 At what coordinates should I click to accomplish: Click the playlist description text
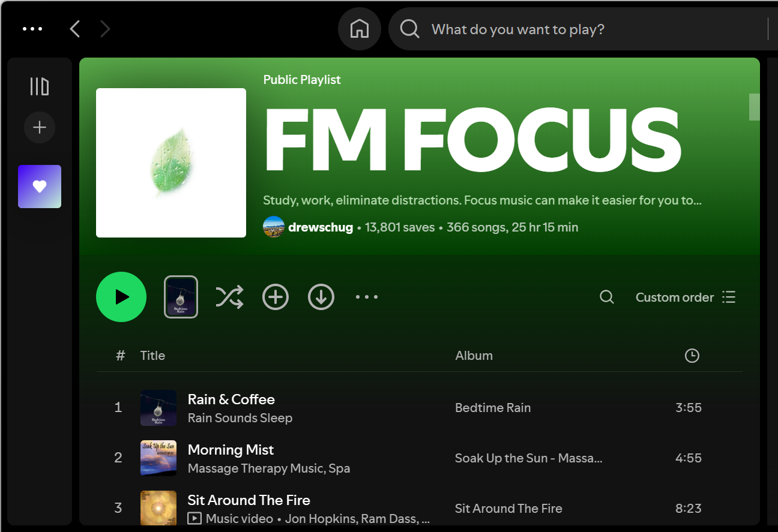pyautogui.click(x=483, y=200)
